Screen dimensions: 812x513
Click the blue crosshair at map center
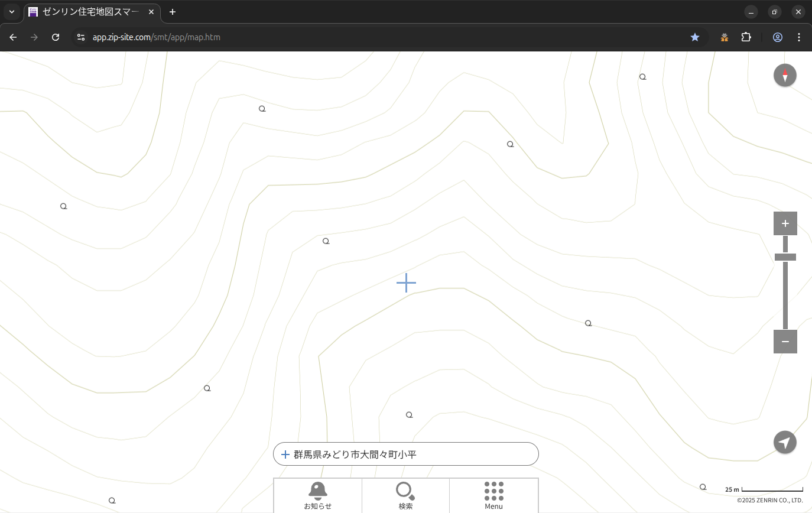click(x=406, y=283)
